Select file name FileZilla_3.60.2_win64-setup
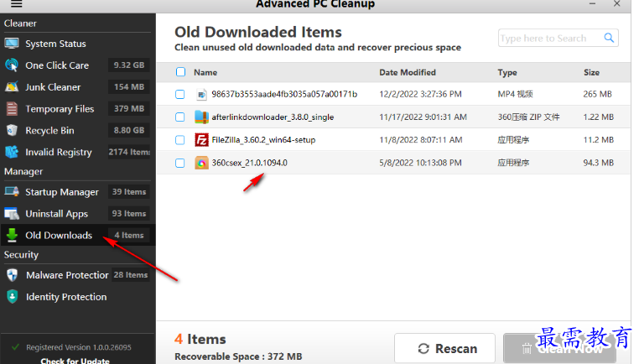The width and height of the screenshot is (639, 364). (x=263, y=140)
